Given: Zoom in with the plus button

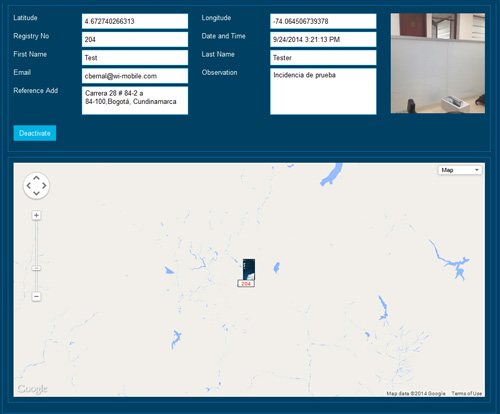Looking at the screenshot, I should (36, 216).
